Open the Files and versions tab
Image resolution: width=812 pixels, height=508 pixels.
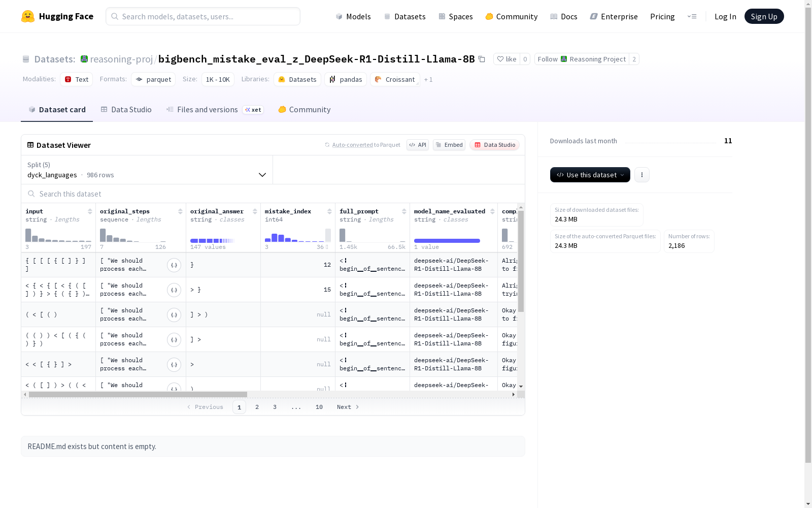(215, 110)
